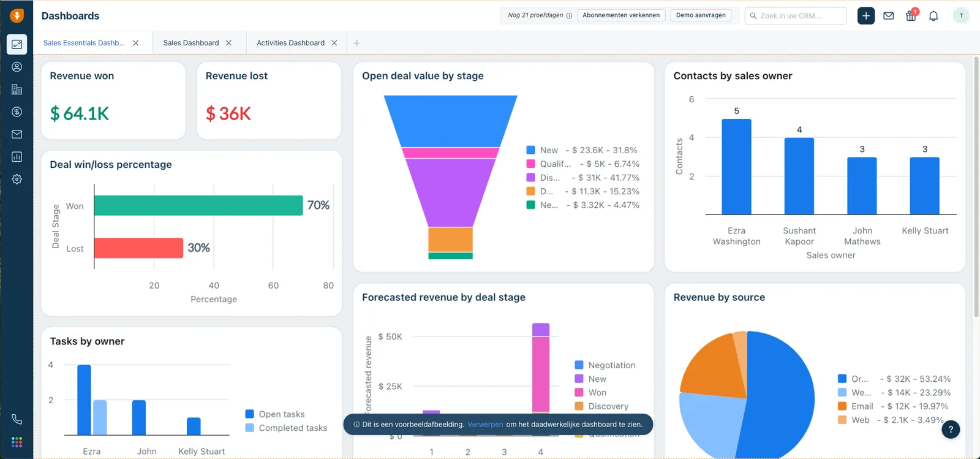Add a new dashboard tab with plus

click(x=357, y=43)
